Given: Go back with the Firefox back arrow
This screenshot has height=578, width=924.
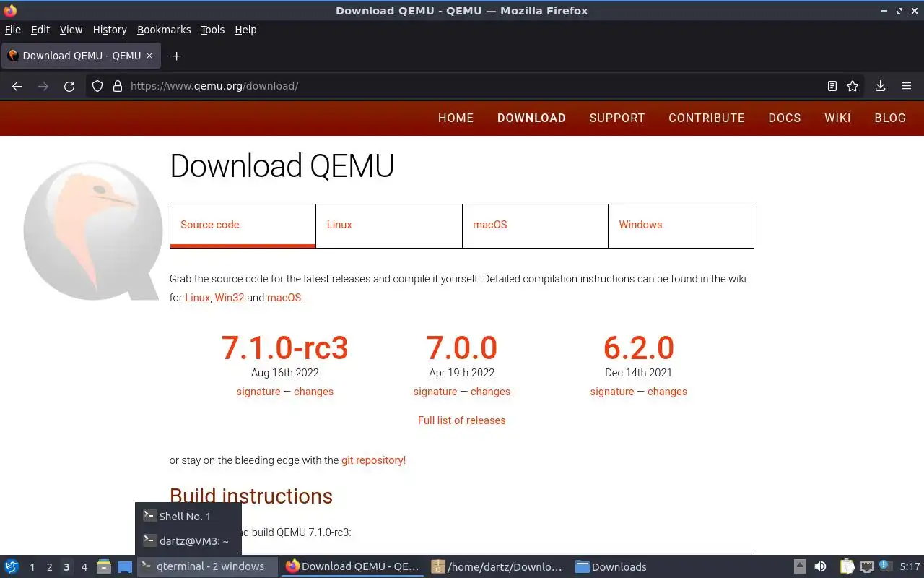Looking at the screenshot, I should coord(17,86).
